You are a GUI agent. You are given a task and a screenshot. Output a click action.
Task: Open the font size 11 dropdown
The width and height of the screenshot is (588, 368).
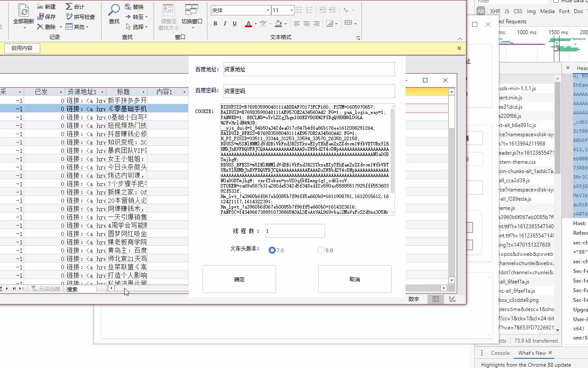point(291,10)
